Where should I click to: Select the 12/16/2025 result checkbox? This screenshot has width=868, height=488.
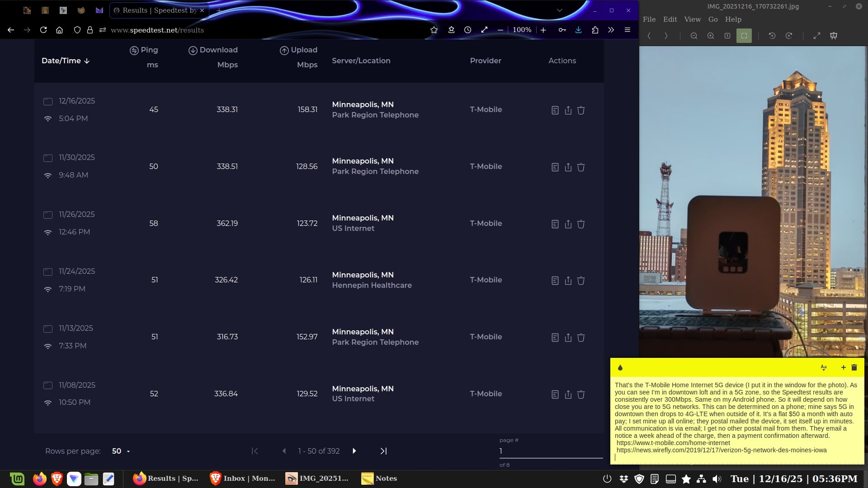(47, 102)
